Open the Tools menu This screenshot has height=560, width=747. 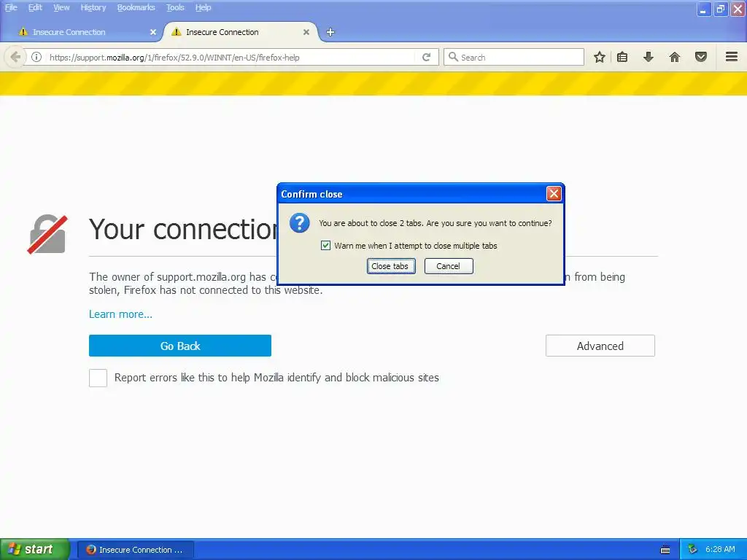[x=175, y=7]
